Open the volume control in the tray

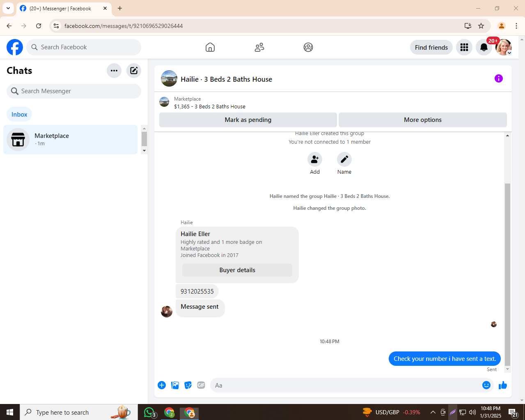472,412
